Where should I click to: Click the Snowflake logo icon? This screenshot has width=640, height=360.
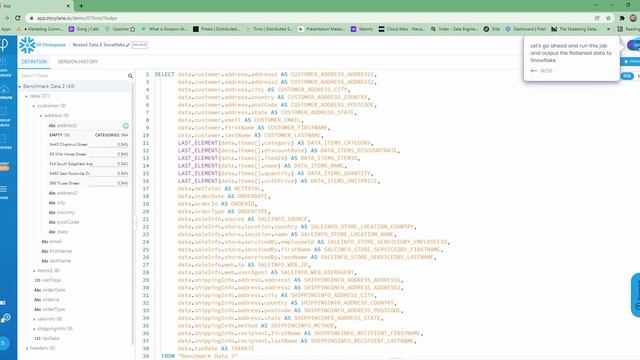tap(27, 45)
